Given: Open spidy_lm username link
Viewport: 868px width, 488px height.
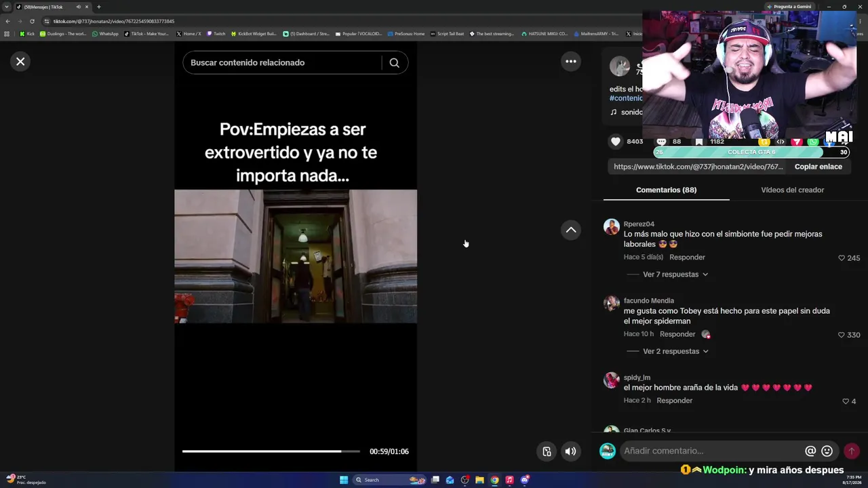Looking at the screenshot, I should point(637,378).
